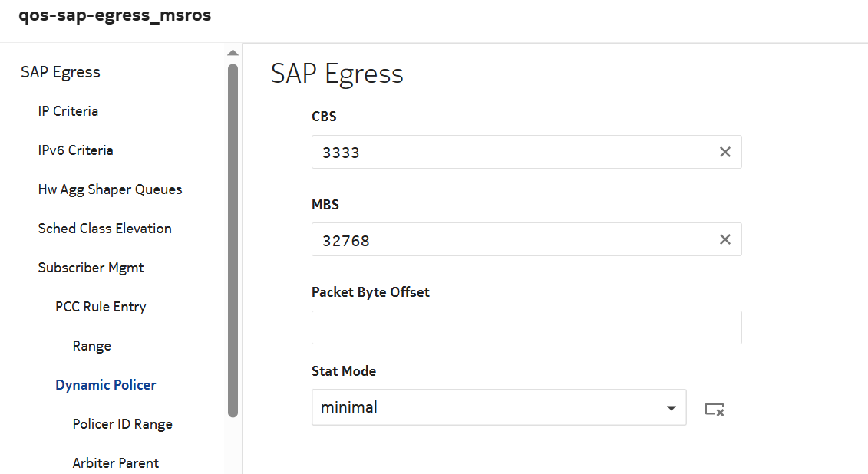Open the PCC Rule Entry item

click(101, 306)
